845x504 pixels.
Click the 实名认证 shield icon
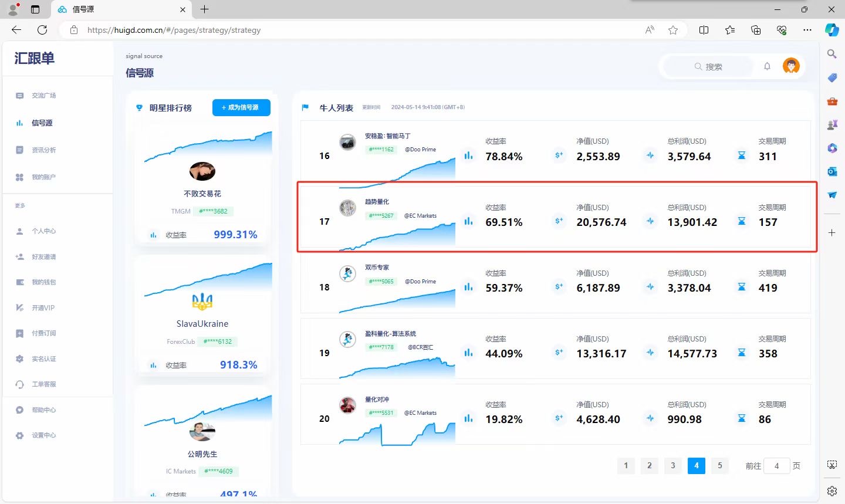(x=19, y=359)
